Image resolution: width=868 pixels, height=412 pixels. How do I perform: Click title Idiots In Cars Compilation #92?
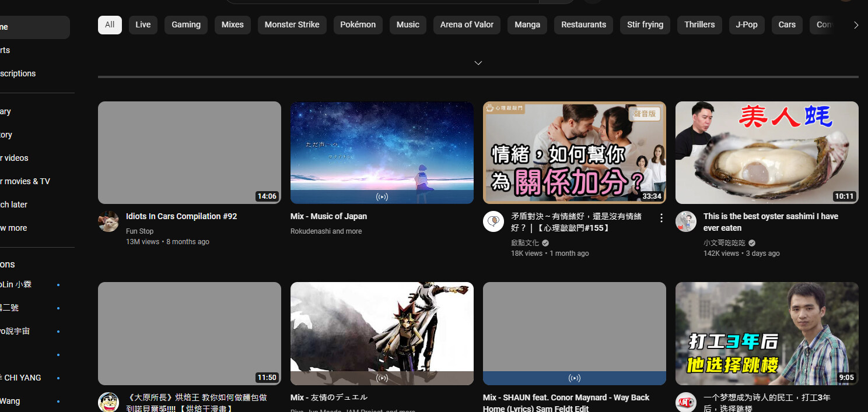pyautogui.click(x=181, y=216)
